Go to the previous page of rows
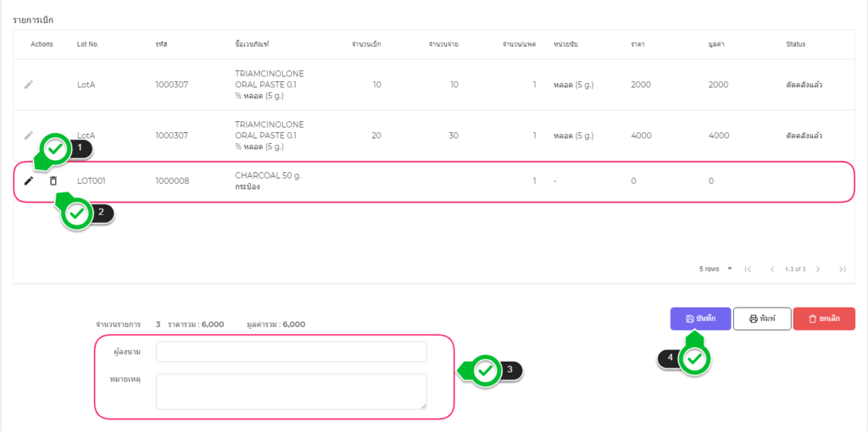The image size is (868, 432). 772,269
